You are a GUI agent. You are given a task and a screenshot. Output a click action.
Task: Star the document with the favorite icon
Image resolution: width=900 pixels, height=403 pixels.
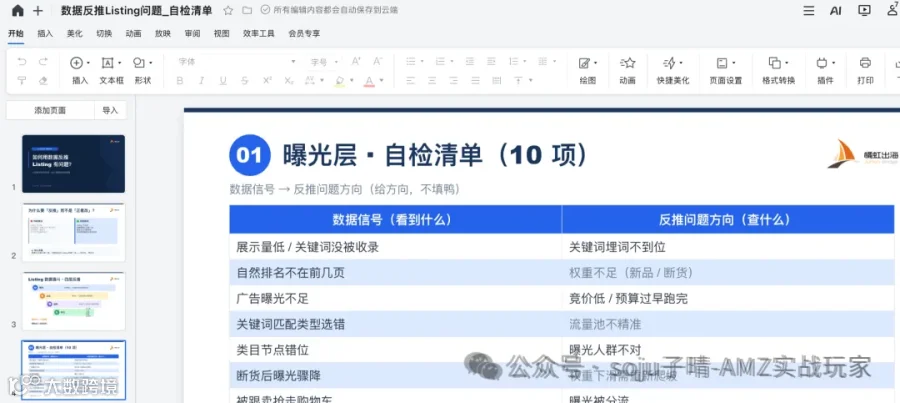[228, 10]
